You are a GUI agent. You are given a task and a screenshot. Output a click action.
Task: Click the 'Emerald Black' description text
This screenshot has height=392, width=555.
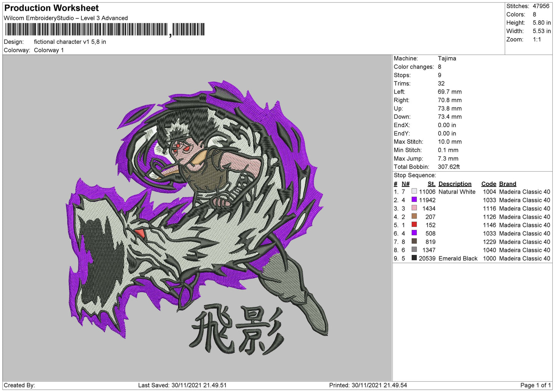(458, 259)
